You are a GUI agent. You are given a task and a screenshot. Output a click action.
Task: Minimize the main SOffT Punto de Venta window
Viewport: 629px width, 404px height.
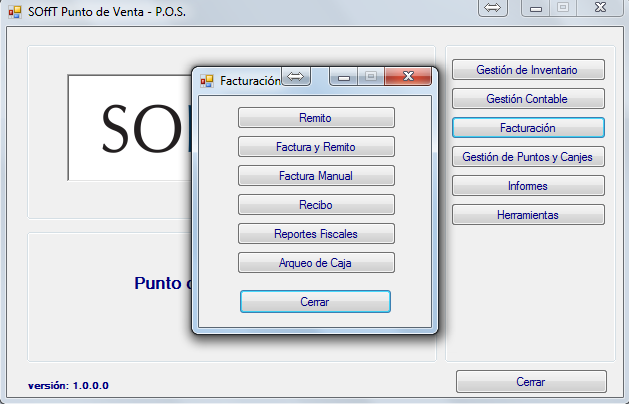[x=538, y=8]
